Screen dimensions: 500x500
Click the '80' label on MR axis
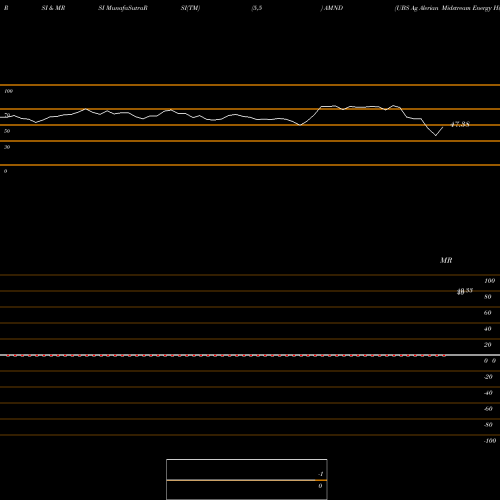(488, 297)
